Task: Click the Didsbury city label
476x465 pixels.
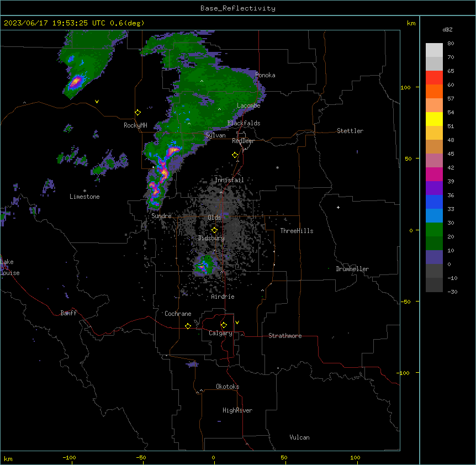Action: (211, 238)
